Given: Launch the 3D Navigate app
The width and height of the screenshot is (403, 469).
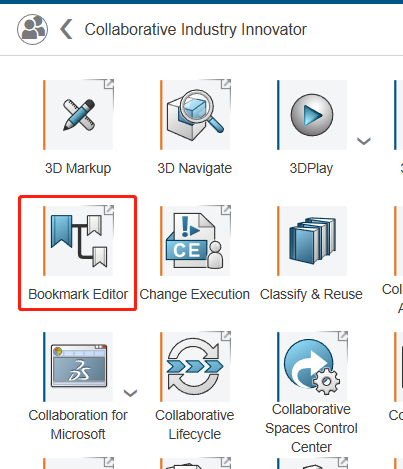Looking at the screenshot, I should click(195, 115).
